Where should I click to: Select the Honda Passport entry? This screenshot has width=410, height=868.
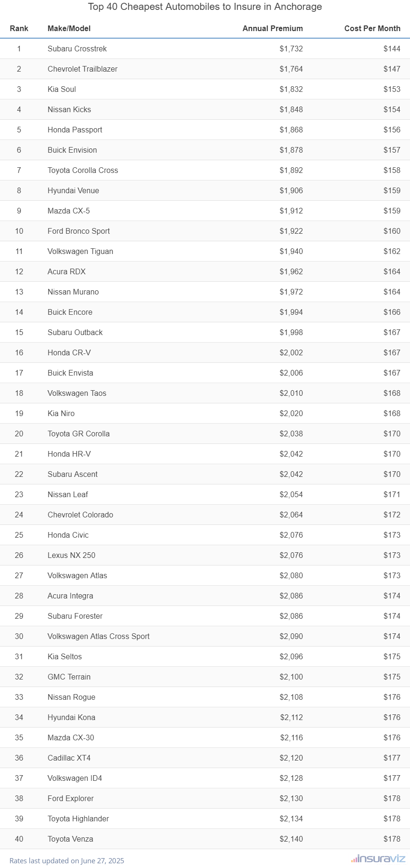pos(74,130)
